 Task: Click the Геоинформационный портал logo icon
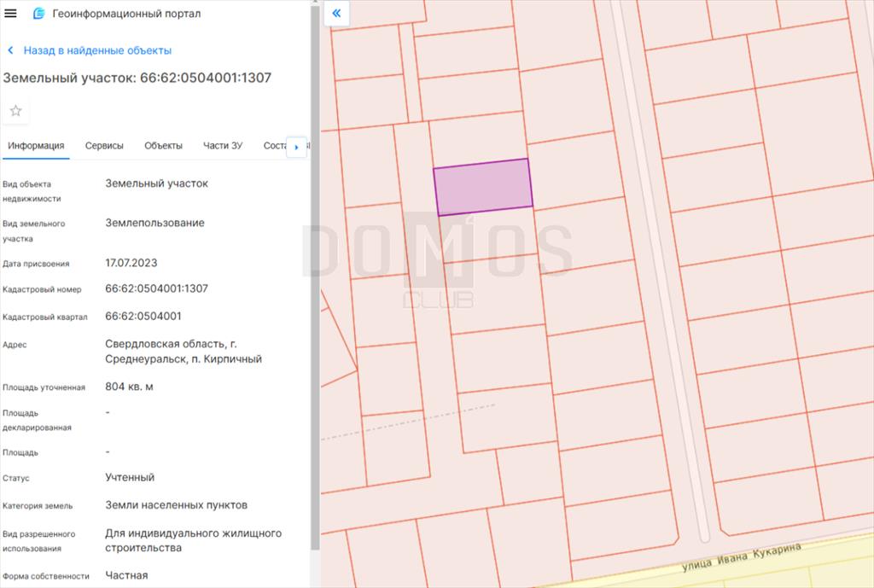[38, 14]
